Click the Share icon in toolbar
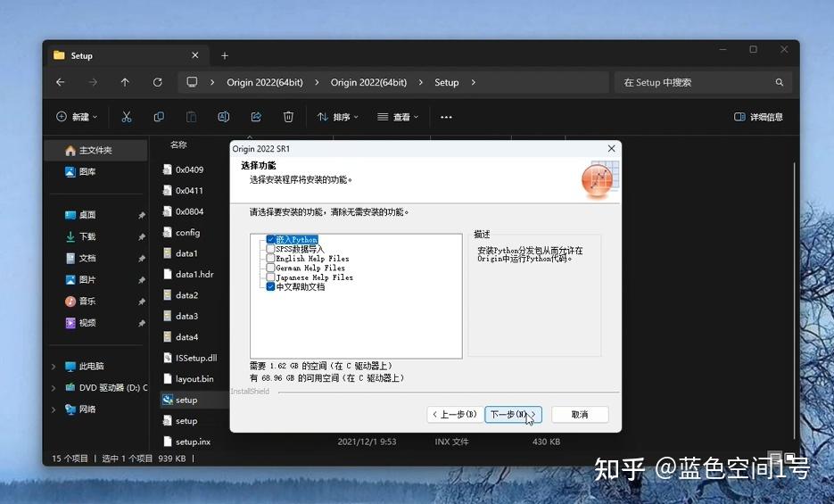Screen dimensions: 834x504 coord(256,117)
